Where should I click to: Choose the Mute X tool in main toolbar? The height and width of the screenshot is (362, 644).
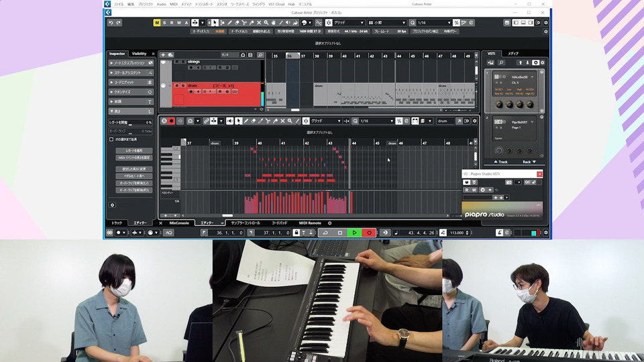pyautogui.click(x=259, y=23)
